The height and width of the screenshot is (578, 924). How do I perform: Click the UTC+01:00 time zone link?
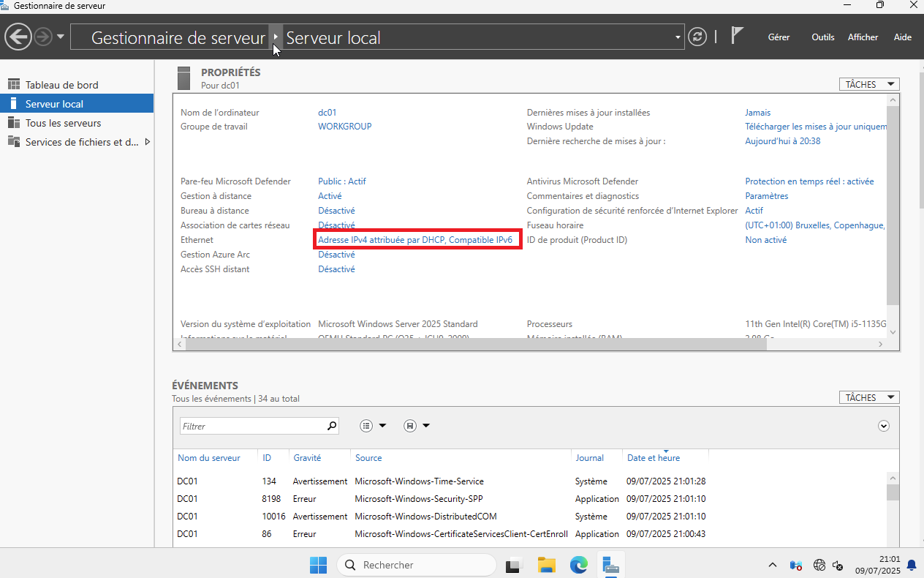click(815, 225)
